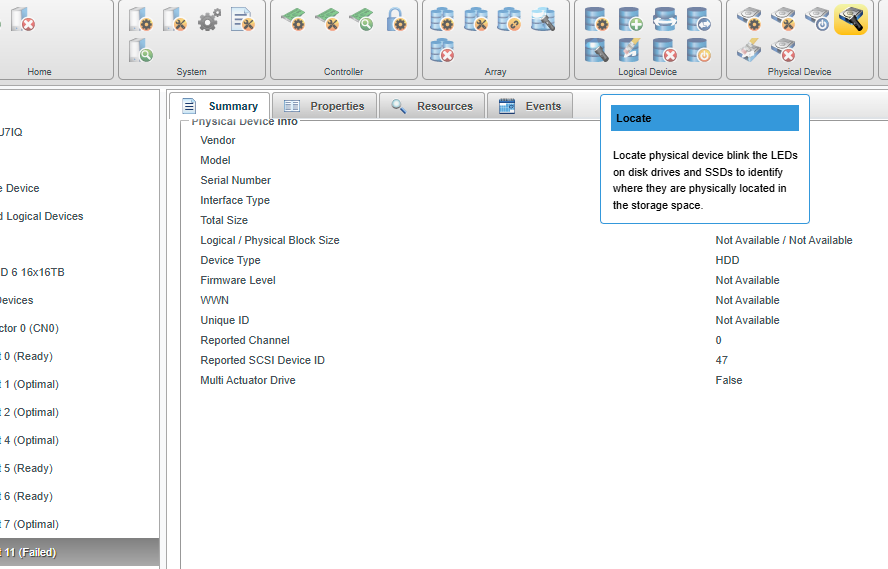
Task: Click the delete logical device red X icon
Action: (664, 50)
